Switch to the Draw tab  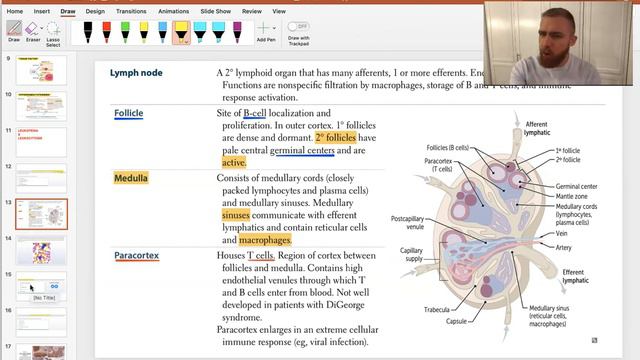click(68, 11)
